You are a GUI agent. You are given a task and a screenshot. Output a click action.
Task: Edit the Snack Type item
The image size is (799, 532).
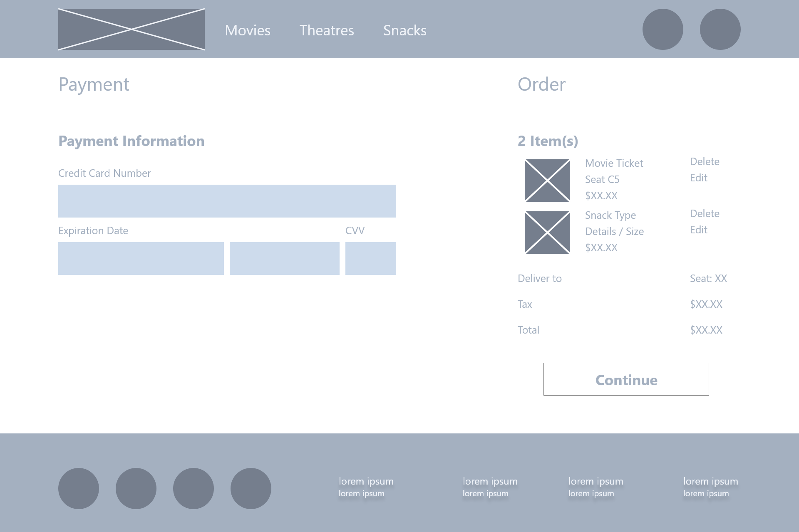click(x=698, y=230)
